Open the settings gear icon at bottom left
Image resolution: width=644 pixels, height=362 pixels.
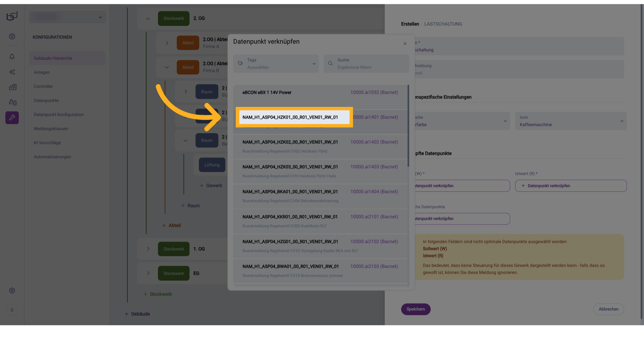(12, 291)
